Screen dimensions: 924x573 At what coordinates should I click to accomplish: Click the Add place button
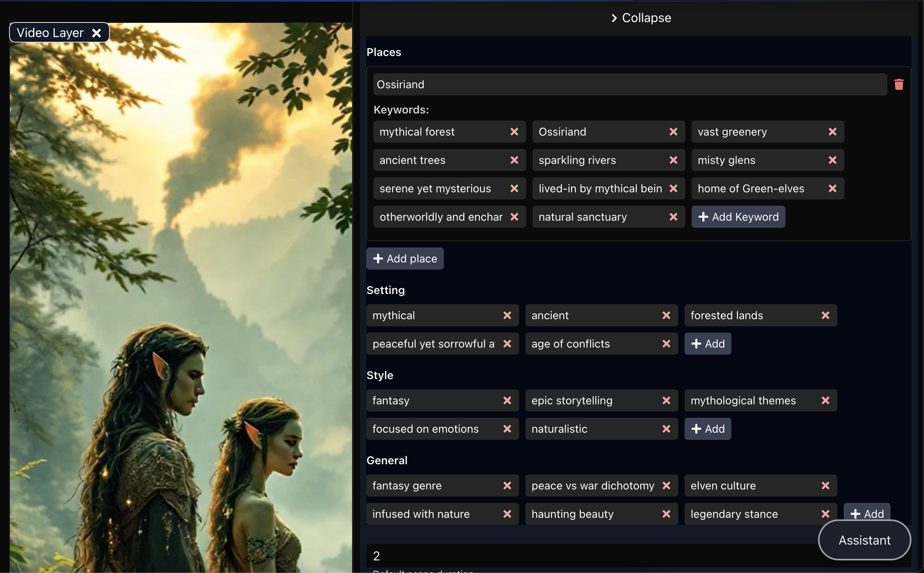click(x=405, y=259)
